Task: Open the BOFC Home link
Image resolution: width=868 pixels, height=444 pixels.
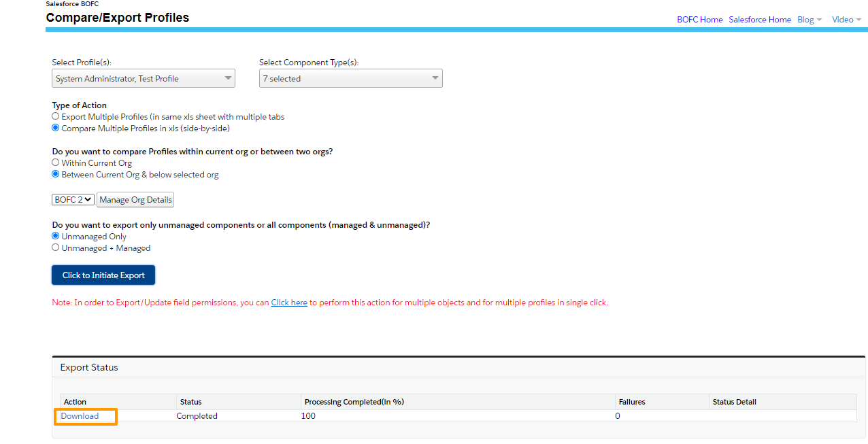Action: tap(699, 20)
